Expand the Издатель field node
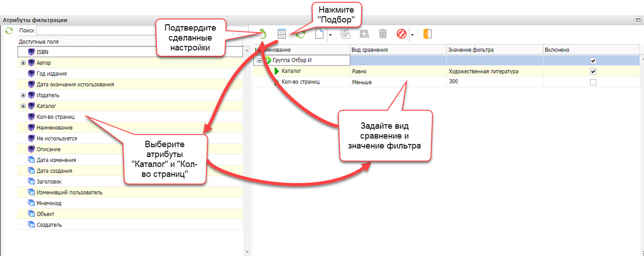This screenshot has height=256, width=644. click(23, 95)
